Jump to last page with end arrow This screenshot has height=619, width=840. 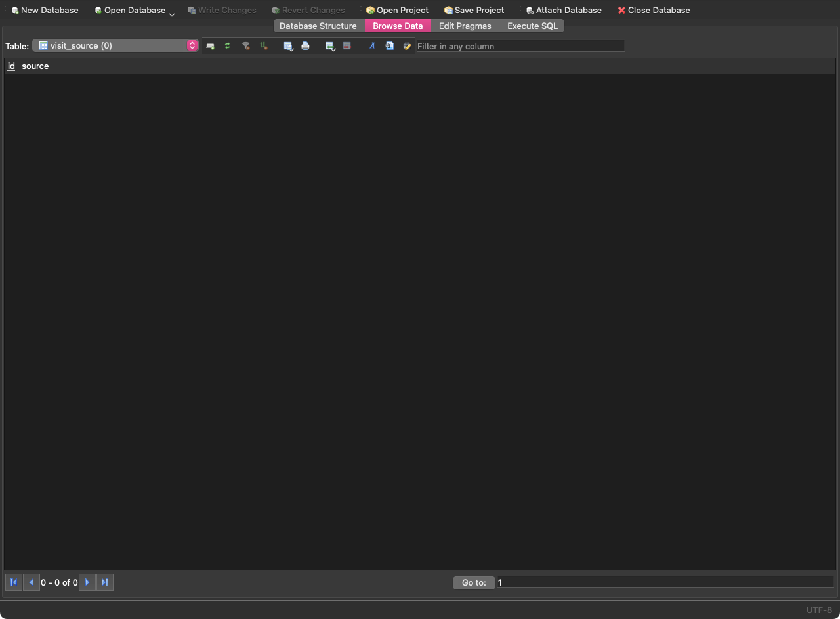(105, 582)
